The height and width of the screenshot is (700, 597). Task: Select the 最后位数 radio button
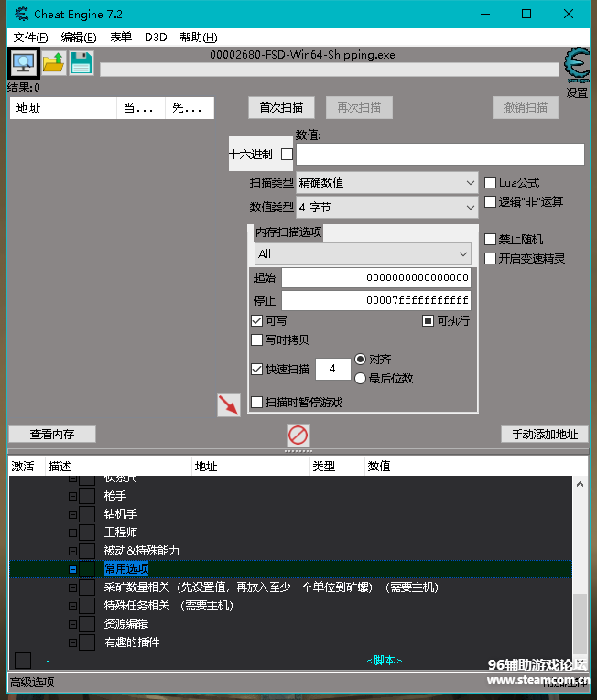click(x=360, y=379)
